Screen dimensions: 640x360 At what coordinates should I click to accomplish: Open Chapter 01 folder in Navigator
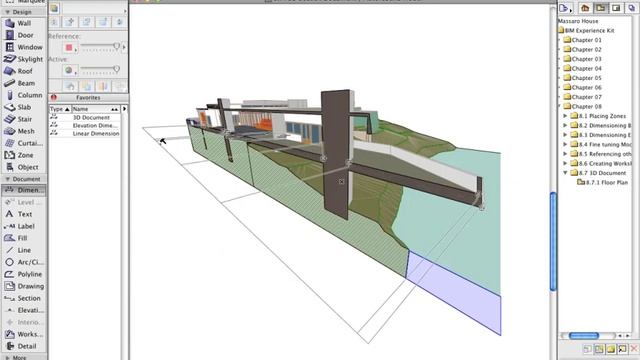(x=582, y=40)
